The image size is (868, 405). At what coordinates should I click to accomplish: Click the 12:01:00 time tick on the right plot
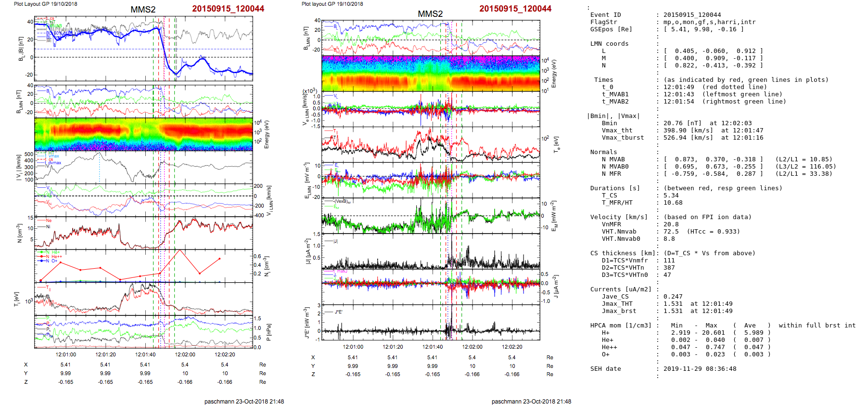point(353,347)
